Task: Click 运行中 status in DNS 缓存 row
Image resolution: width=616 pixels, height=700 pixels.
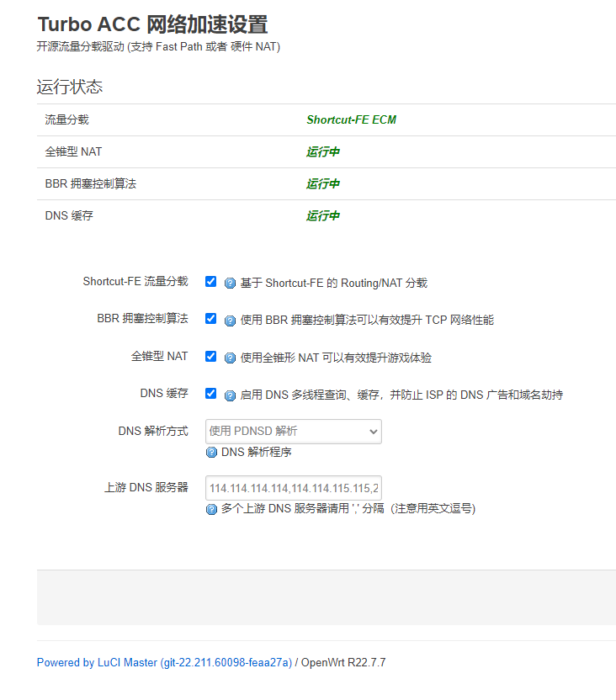Action: (x=323, y=216)
